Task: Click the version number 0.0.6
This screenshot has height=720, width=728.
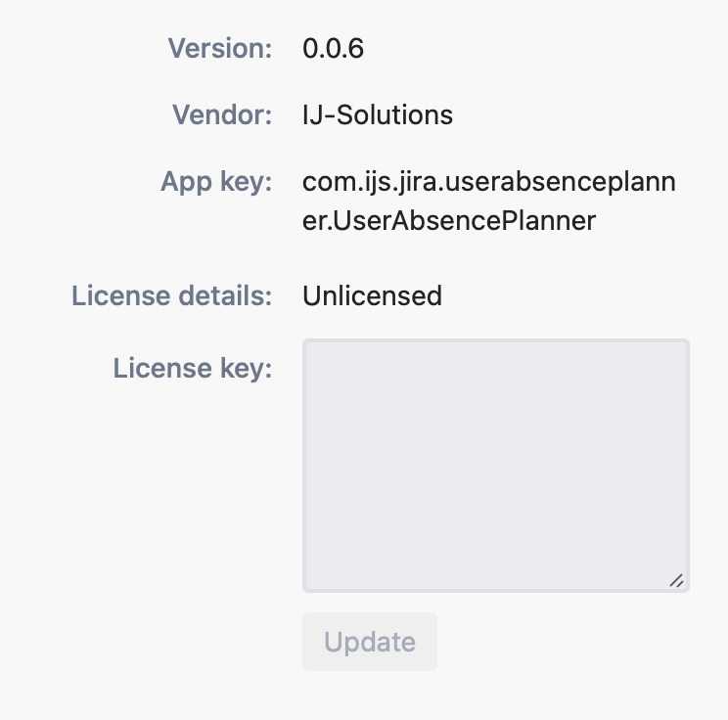Action: click(x=334, y=48)
